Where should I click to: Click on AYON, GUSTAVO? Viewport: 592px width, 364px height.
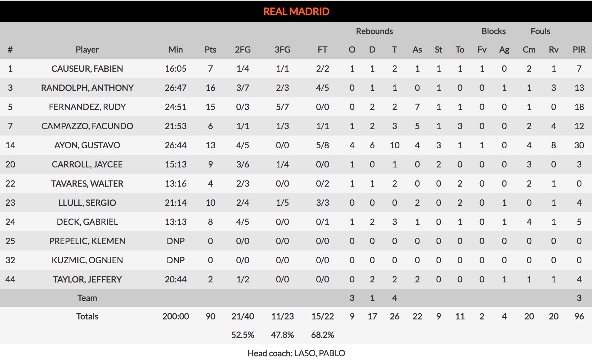coord(87,145)
